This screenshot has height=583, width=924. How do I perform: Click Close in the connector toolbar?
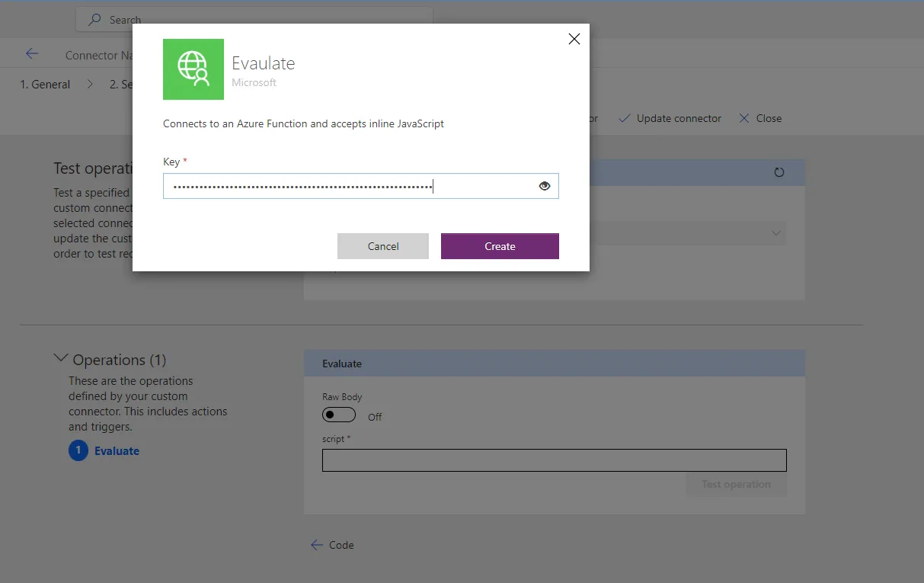click(x=760, y=119)
